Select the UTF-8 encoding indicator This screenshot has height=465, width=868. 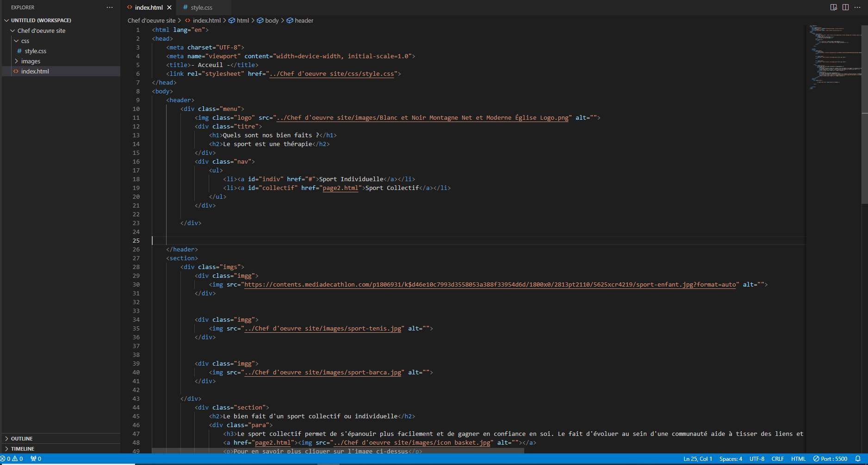tap(757, 459)
